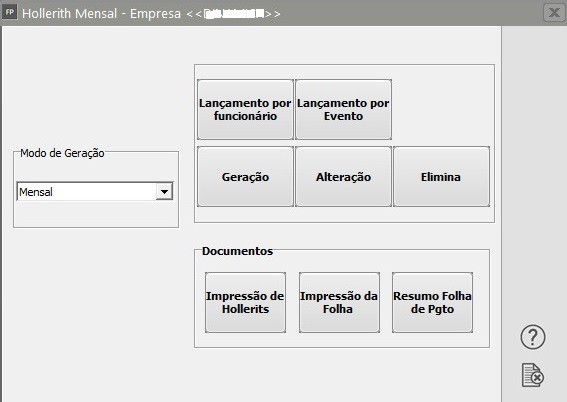Open the help question mark icon
Viewport: 567px width, 402px height.
(x=533, y=337)
